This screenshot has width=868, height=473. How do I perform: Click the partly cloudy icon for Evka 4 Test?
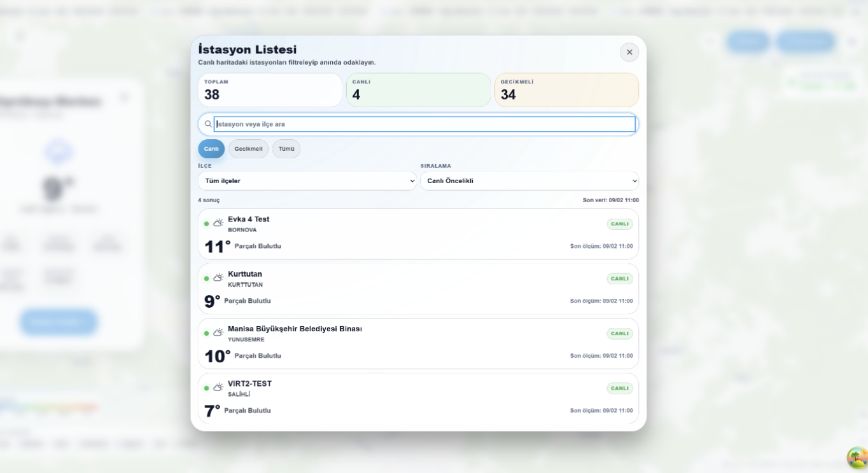218,223
